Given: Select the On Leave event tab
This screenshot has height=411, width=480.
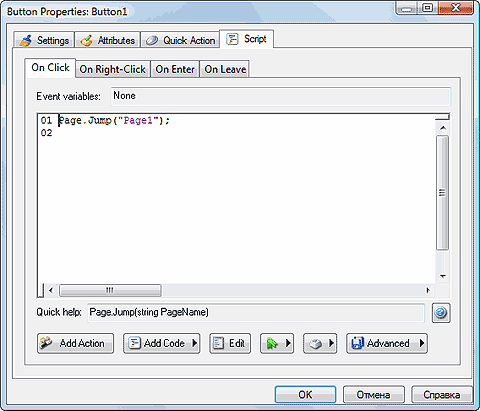Looking at the screenshot, I should tap(225, 69).
